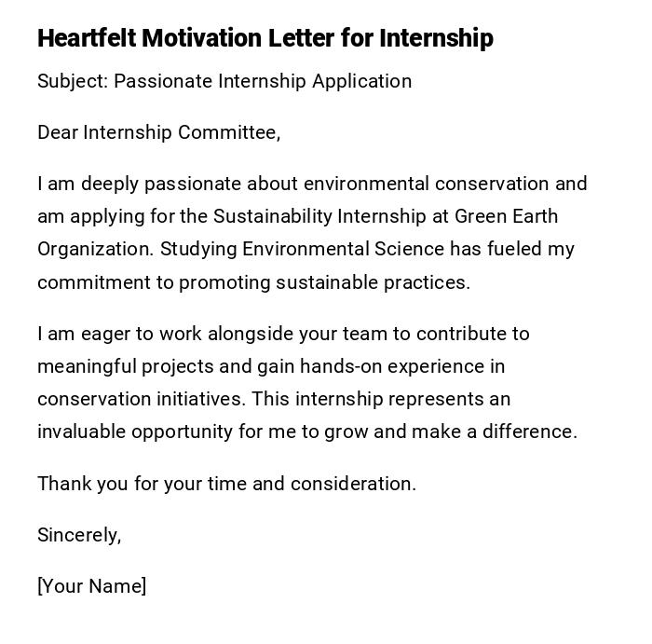Click the 'Subject: Passionate Internship Application' line
652x644 pixels.
click(x=224, y=81)
